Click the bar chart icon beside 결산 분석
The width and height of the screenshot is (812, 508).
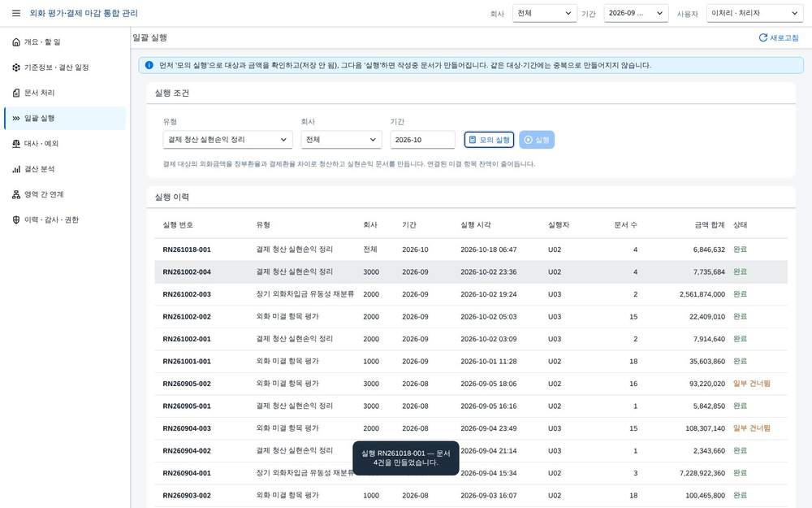point(16,169)
